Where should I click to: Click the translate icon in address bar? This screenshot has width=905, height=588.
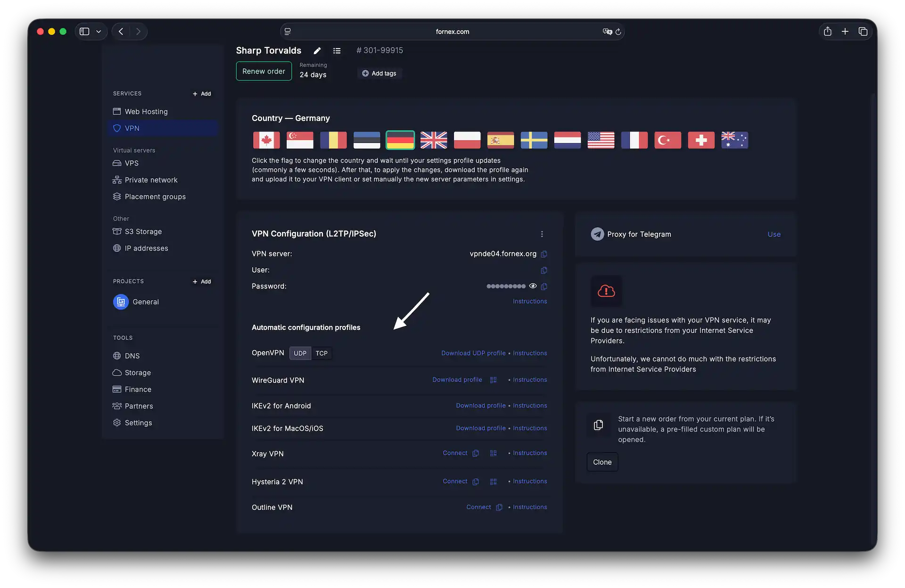pyautogui.click(x=607, y=32)
